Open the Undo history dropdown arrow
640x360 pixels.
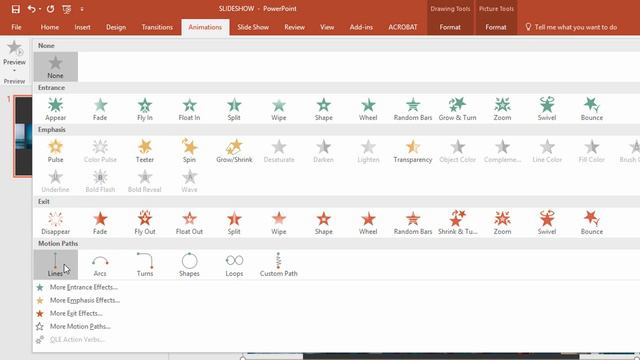tap(40, 9)
